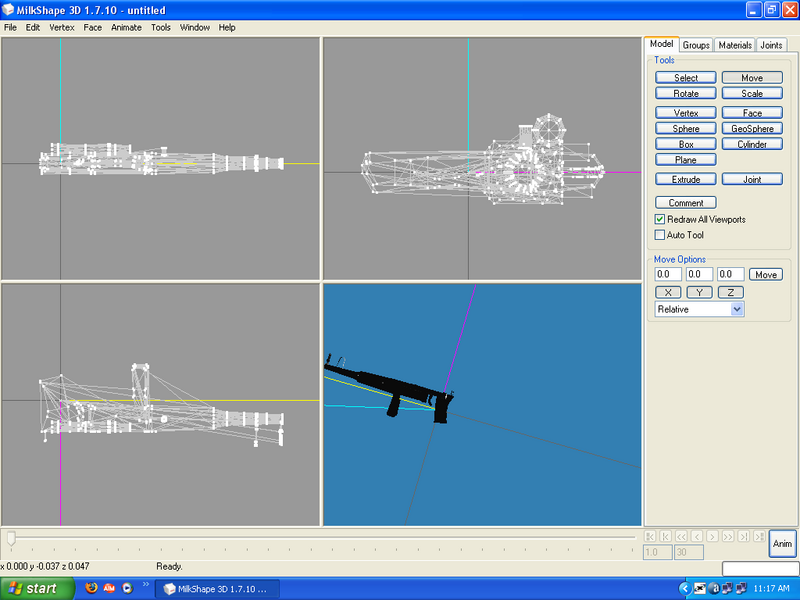800x600 pixels.
Task: Switch to the Materials tab
Action: (x=735, y=45)
